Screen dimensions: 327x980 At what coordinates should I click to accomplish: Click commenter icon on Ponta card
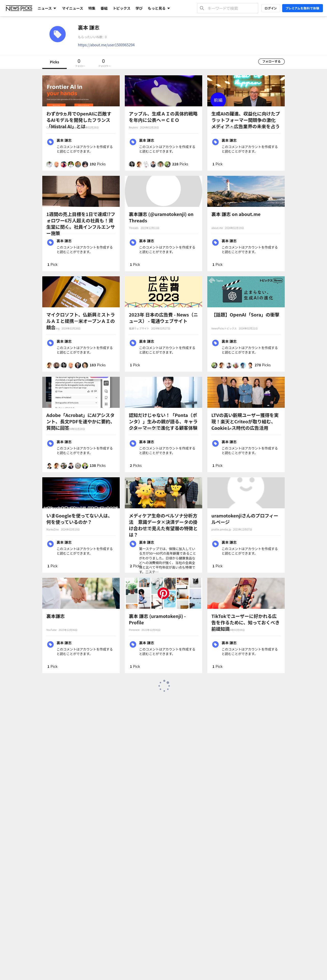pos(133,443)
